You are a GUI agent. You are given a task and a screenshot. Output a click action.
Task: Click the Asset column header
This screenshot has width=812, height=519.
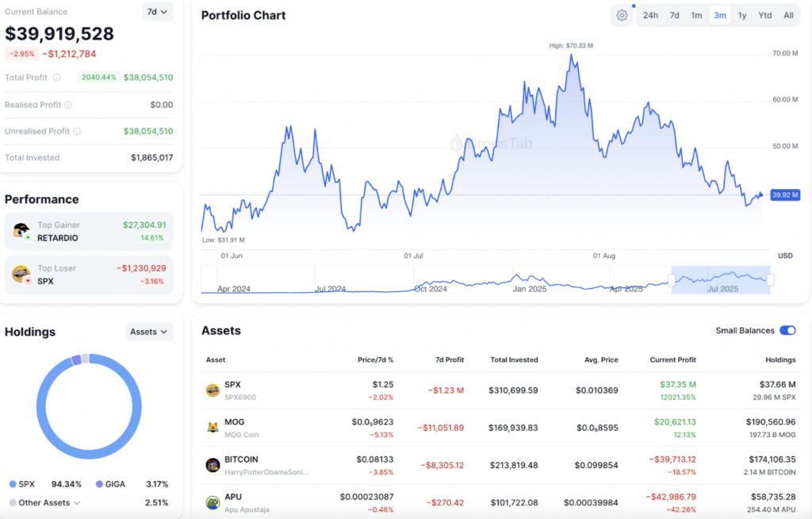coord(216,359)
